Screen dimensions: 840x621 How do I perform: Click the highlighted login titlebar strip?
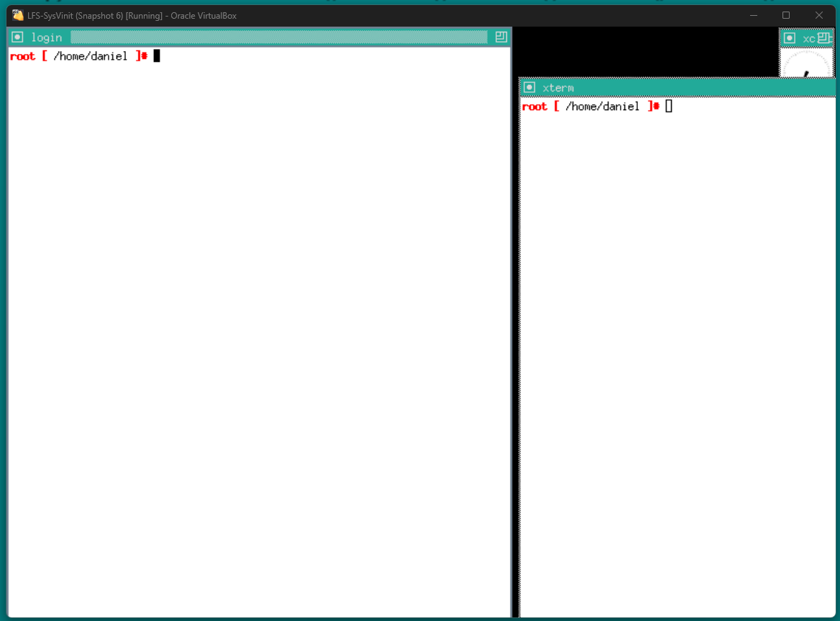(279, 37)
